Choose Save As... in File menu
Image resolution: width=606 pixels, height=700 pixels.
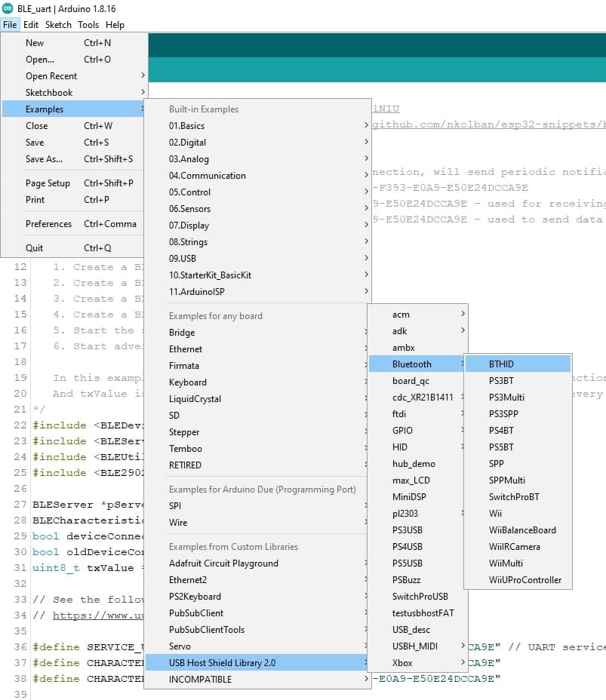click(x=44, y=159)
